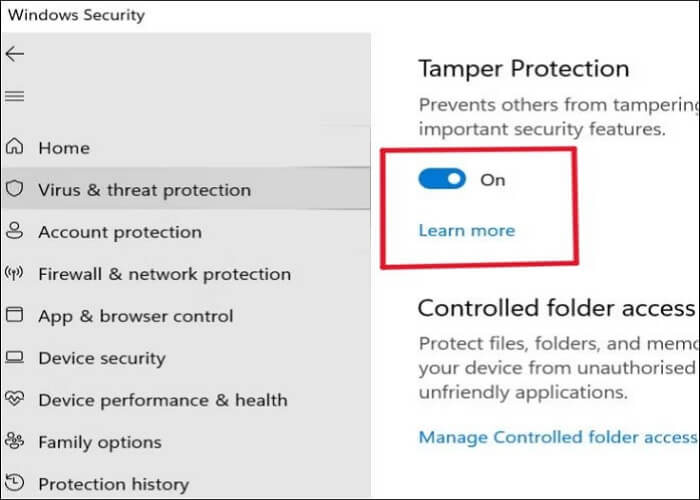Click the Device performance & health heart icon

15,400
